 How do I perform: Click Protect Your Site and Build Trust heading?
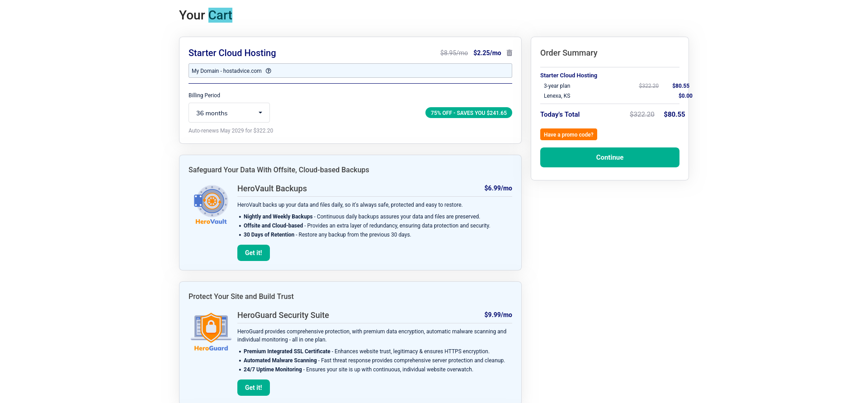pyautogui.click(x=241, y=297)
